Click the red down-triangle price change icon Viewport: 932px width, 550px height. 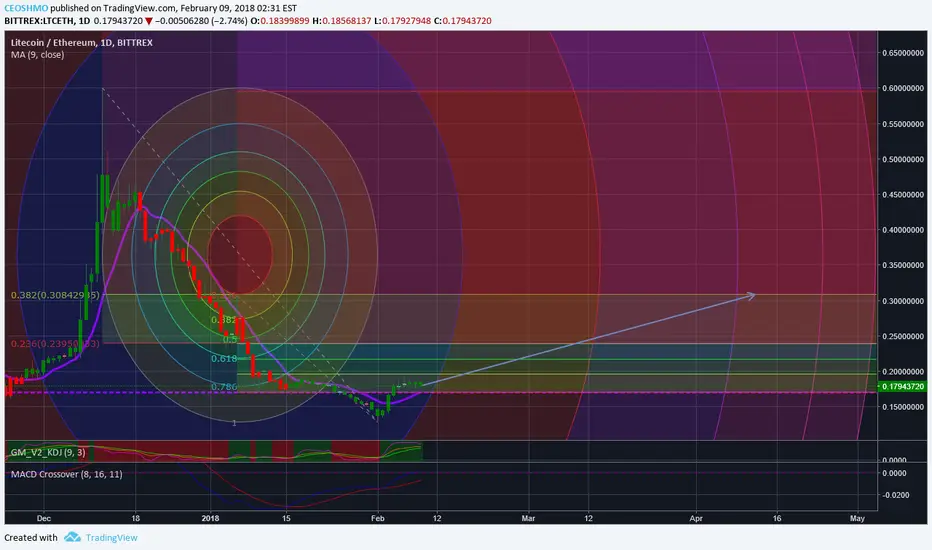149,21
